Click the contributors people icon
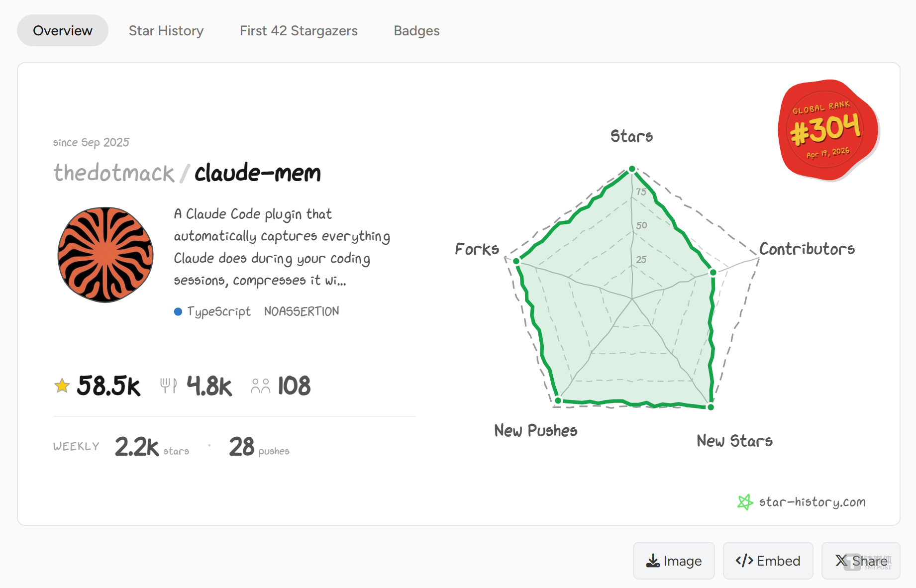The width and height of the screenshot is (916, 588). (x=260, y=386)
